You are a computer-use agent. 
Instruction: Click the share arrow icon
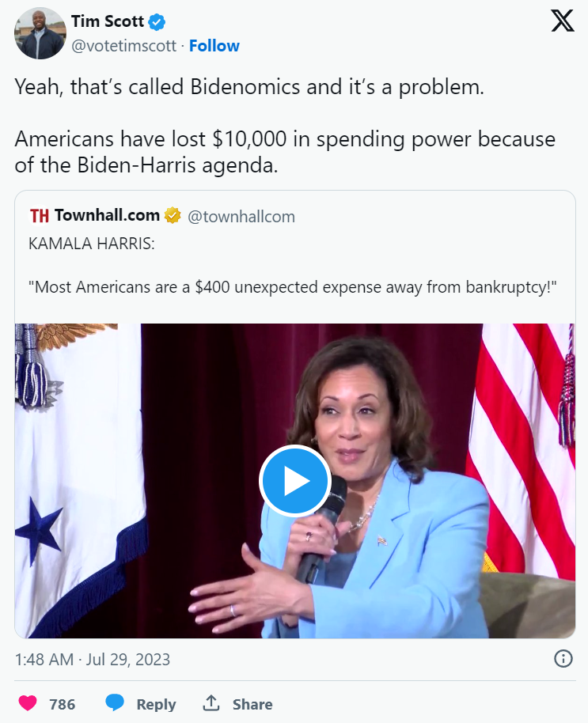211,702
